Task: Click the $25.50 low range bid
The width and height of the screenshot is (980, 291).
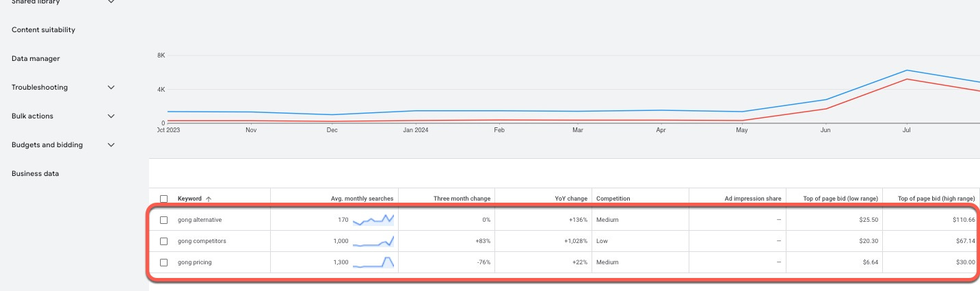Action: point(868,220)
